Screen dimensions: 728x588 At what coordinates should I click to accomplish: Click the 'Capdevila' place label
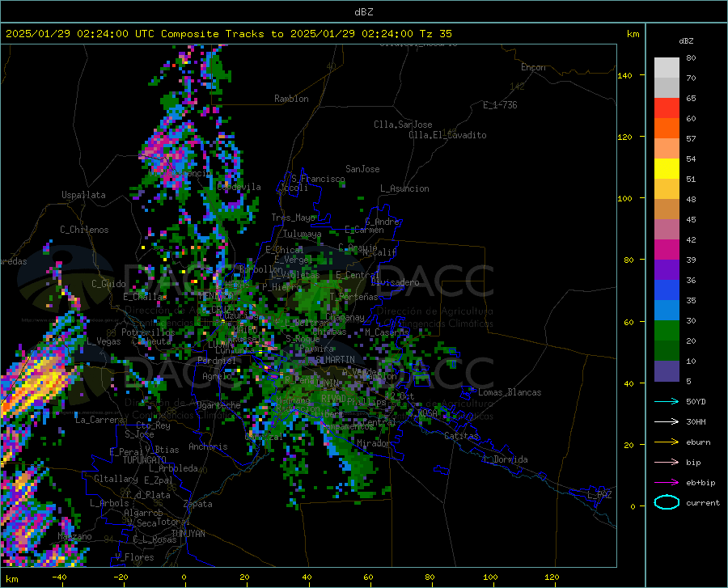[x=239, y=187]
